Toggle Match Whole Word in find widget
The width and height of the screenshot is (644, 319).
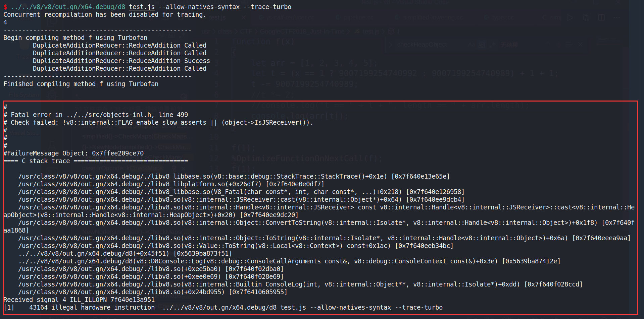pos(482,45)
